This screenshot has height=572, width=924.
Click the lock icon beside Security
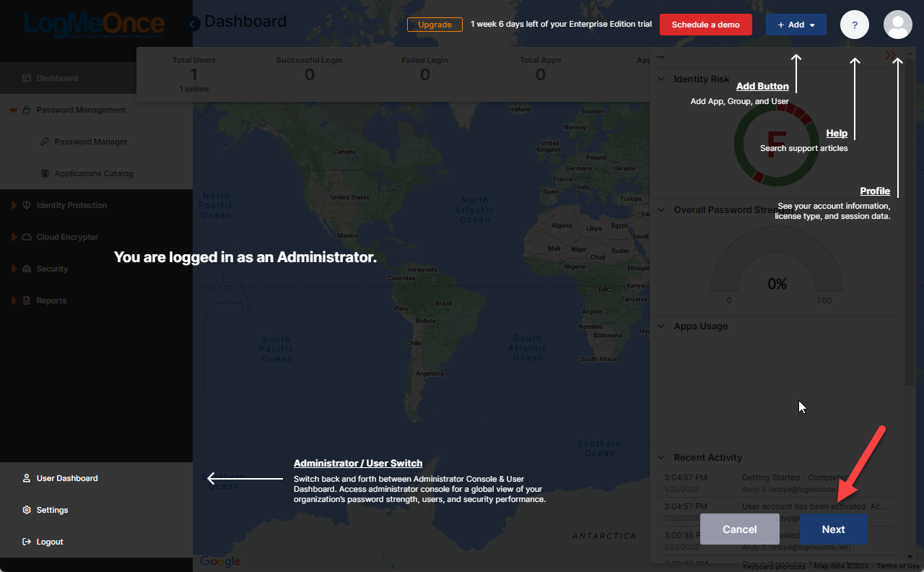27,269
